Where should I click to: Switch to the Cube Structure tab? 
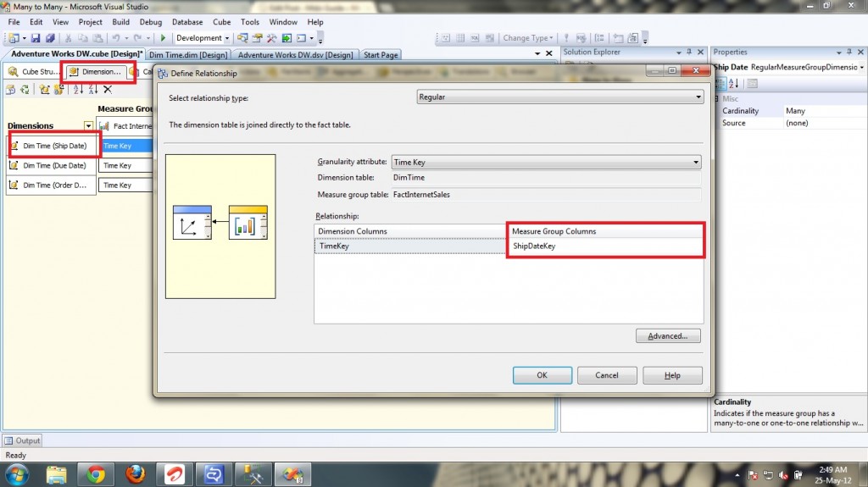coord(34,72)
